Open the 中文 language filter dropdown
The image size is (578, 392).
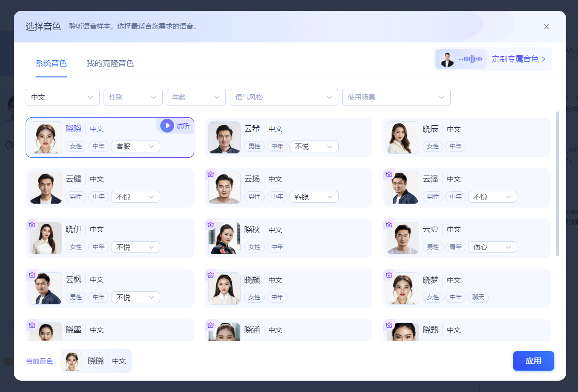(62, 97)
